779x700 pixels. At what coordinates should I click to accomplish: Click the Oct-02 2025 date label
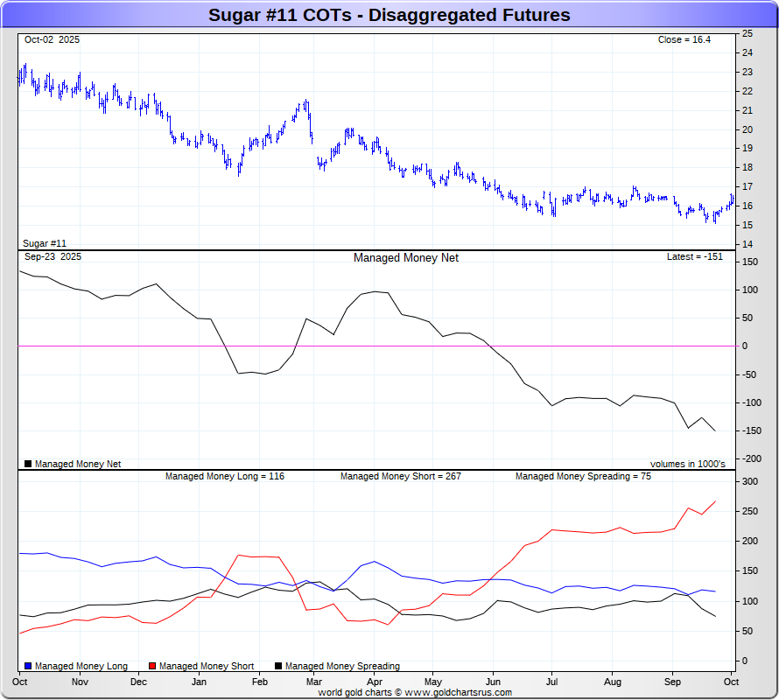[53, 40]
